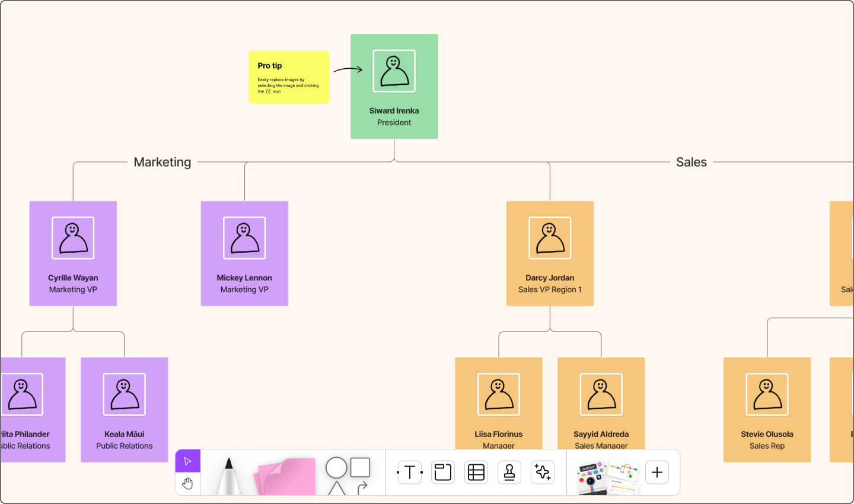Select the Darcy Jordan Sales VP card

tap(549, 254)
